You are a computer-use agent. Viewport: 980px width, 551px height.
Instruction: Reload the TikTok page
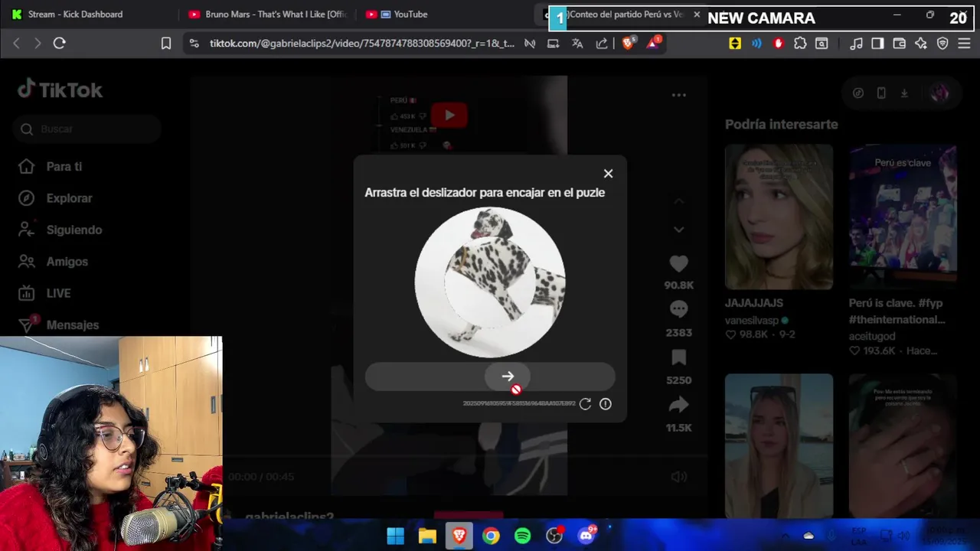click(x=59, y=44)
